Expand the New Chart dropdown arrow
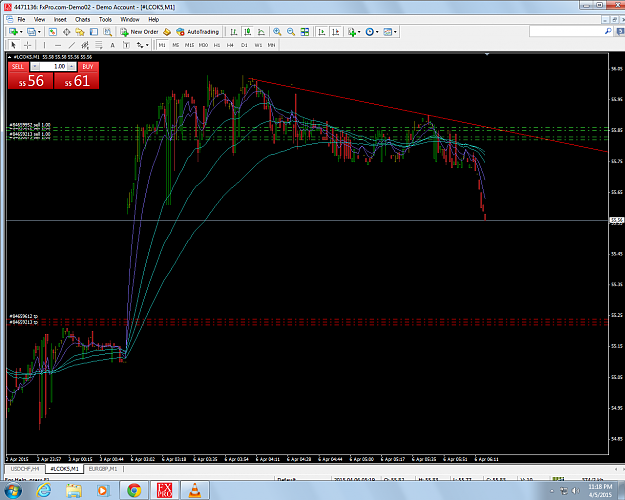 pos(21,32)
